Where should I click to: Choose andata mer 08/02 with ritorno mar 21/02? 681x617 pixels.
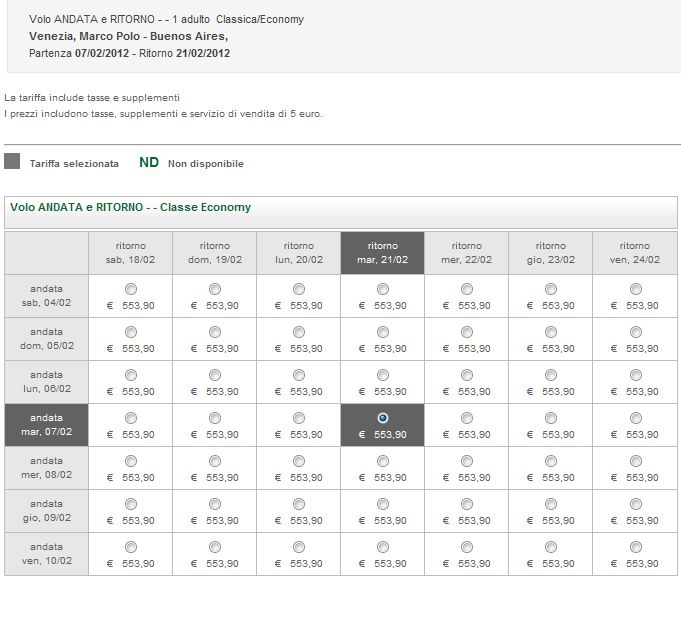[x=383, y=461]
